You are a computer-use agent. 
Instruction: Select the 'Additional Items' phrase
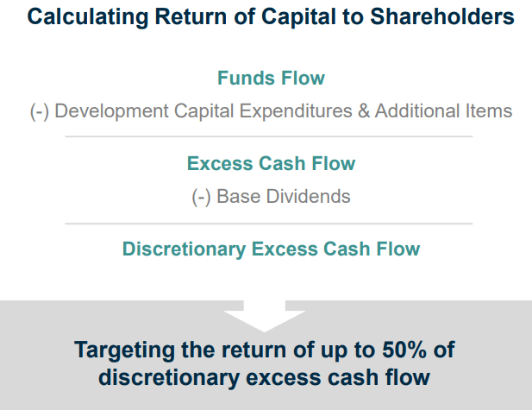443,111
